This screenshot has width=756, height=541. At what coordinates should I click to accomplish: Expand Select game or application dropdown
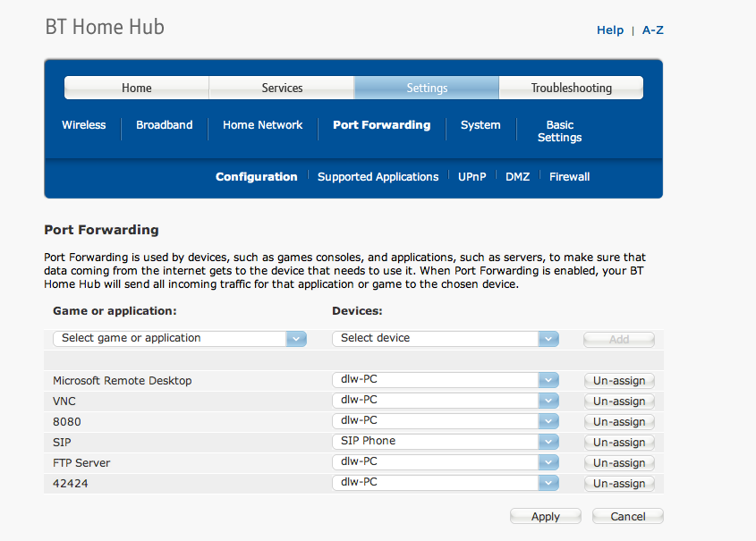click(x=180, y=339)
